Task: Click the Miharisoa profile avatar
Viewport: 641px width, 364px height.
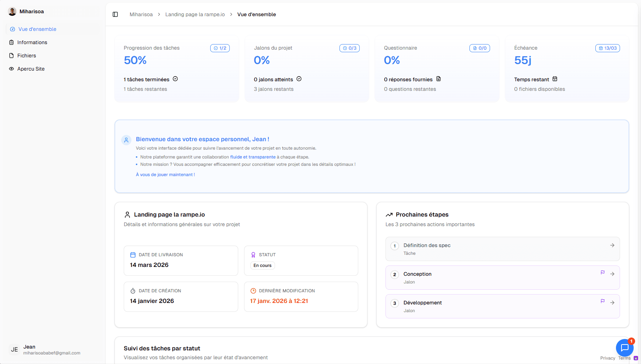Action: pyautogui.click(x=12, y=11)
